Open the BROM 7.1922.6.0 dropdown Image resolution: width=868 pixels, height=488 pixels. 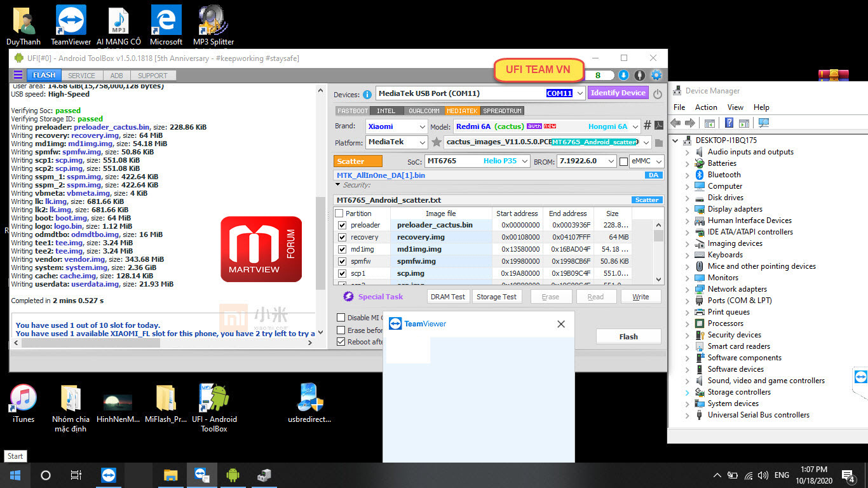point(611,161)
